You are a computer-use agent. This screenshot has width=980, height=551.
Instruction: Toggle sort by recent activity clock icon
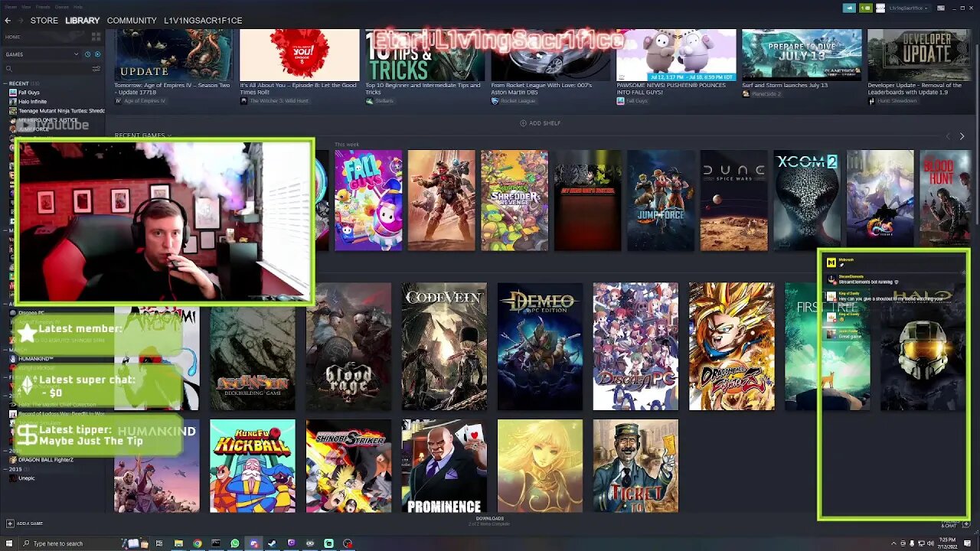[87, 54]
